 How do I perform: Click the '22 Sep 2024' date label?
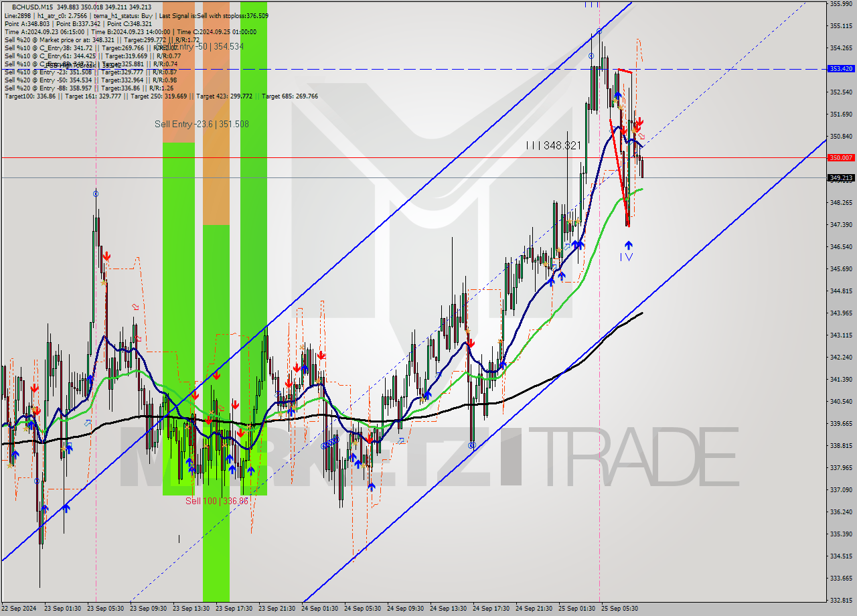click(20, 609)
